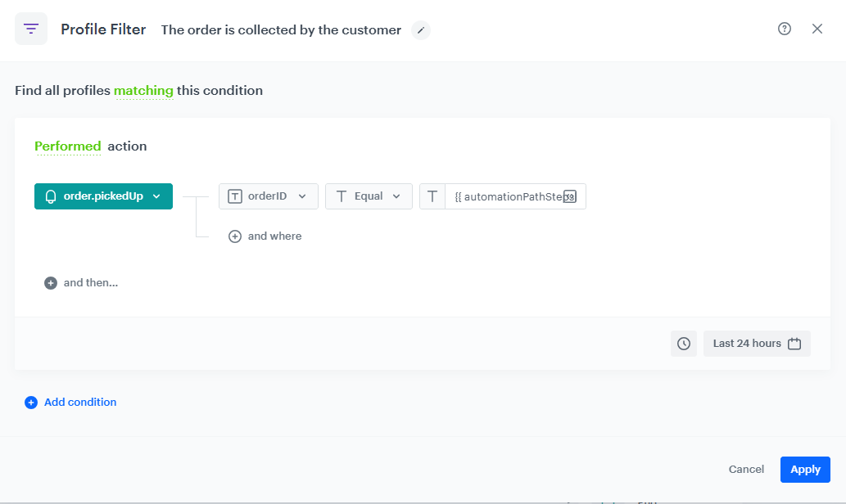Expand the order.pickedUp event dropdown
846x504 pixels.
coord(156,196)
